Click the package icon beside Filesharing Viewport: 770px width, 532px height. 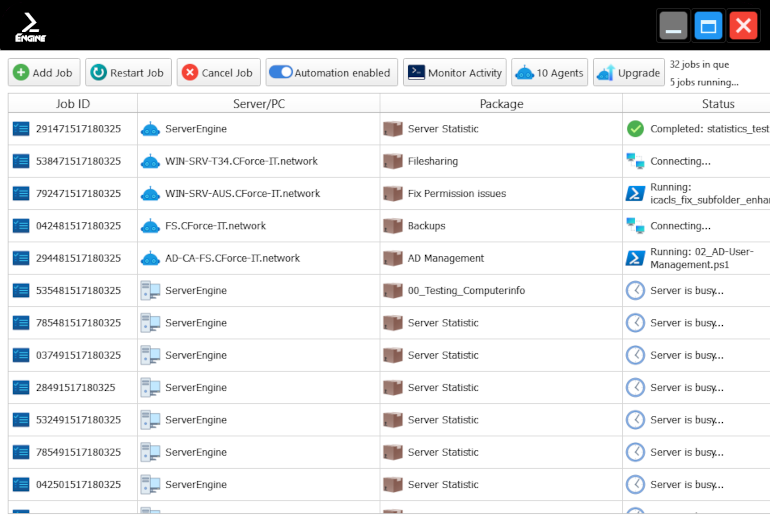click(393, 161)
